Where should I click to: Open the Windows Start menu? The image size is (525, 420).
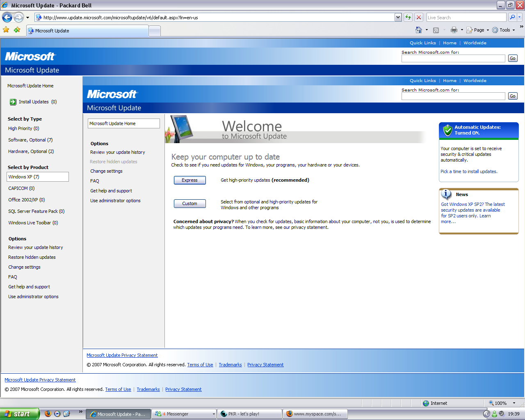click(x=19, y=414)
